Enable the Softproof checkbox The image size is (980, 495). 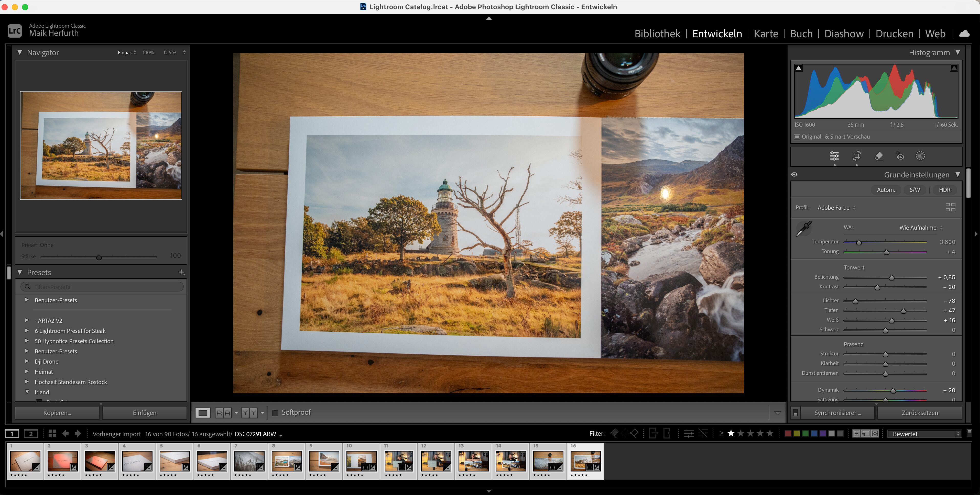tap(275, 412)
